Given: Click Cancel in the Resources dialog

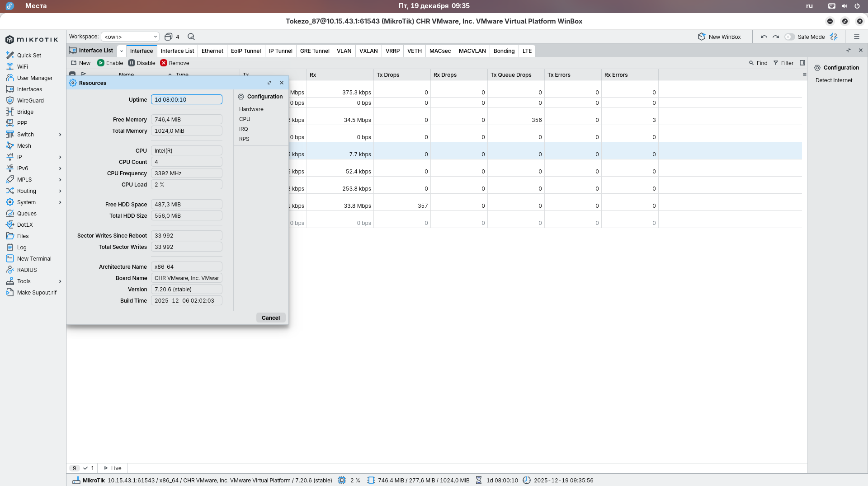Looking at the screenshot, I should coord(270,318).
